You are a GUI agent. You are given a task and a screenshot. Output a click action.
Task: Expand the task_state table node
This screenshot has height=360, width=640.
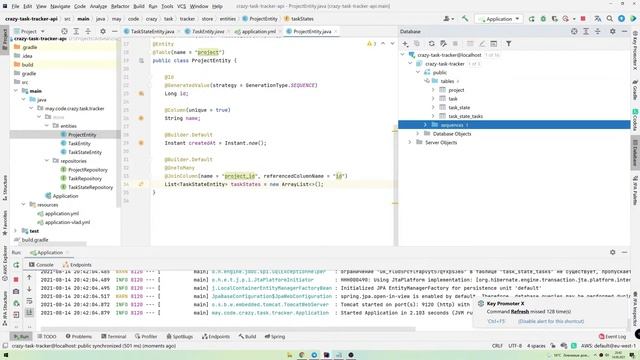pyautogui.click(x=433, y=107)
